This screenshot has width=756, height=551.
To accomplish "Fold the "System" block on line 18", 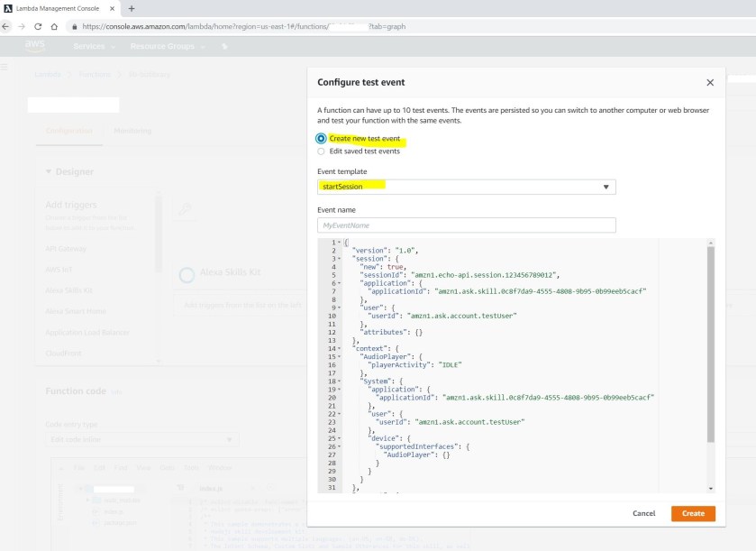I will coord(338,381).
